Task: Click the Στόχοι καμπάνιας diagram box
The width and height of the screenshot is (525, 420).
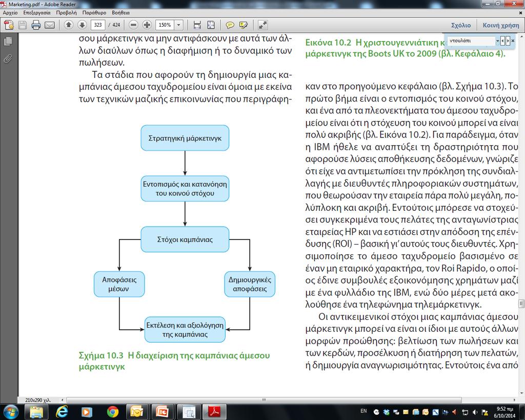Action: click(185, 239)
